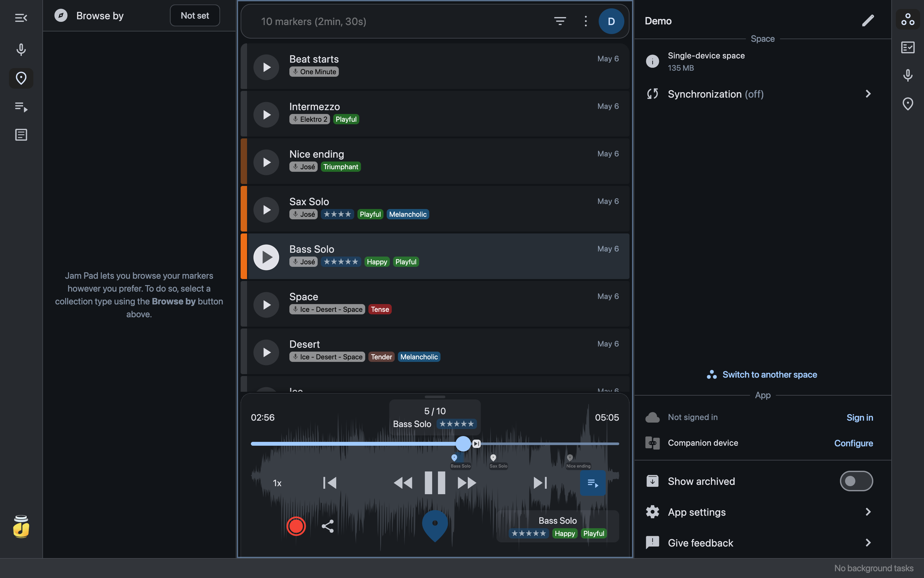The image size is (924, 578).
Task: Select the Bass Solo marker title
Action: click(312, 249)
